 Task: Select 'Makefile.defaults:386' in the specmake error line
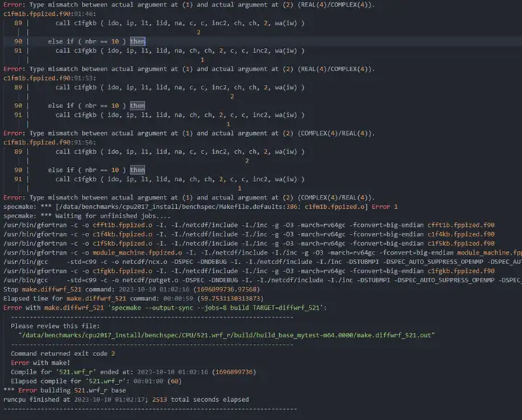[x=258, y=207]
